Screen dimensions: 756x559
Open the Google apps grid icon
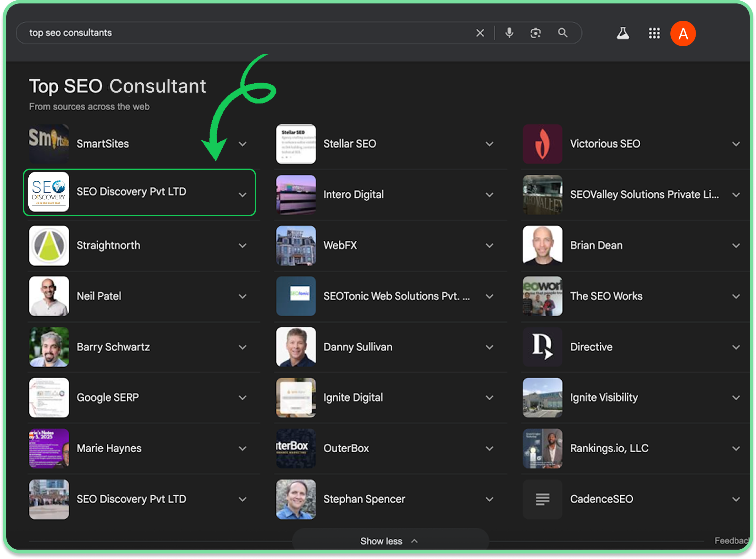pyautogui.click(x=654, y=33)
